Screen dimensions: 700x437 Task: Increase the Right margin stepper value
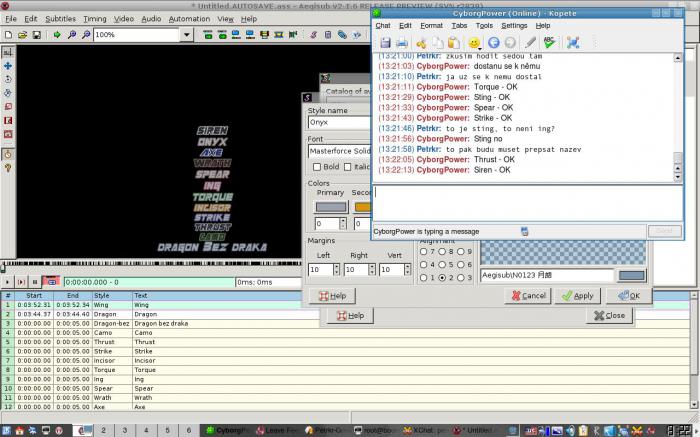(372, 266)
